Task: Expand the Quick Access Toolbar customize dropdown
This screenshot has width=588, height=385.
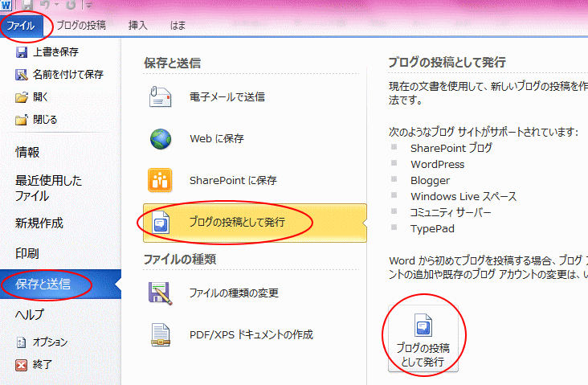Action: coord(89,6)
